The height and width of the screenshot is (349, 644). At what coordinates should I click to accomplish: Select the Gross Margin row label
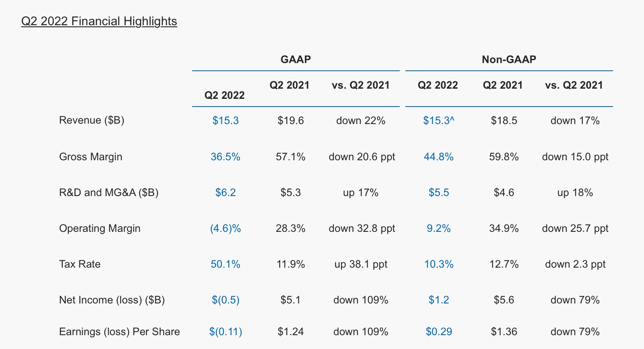[x=90, y=157]
